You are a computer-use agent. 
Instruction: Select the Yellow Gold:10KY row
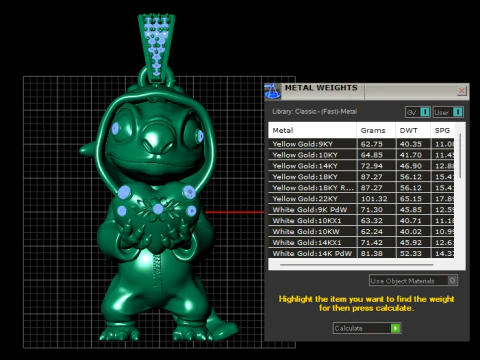point(361,155)
